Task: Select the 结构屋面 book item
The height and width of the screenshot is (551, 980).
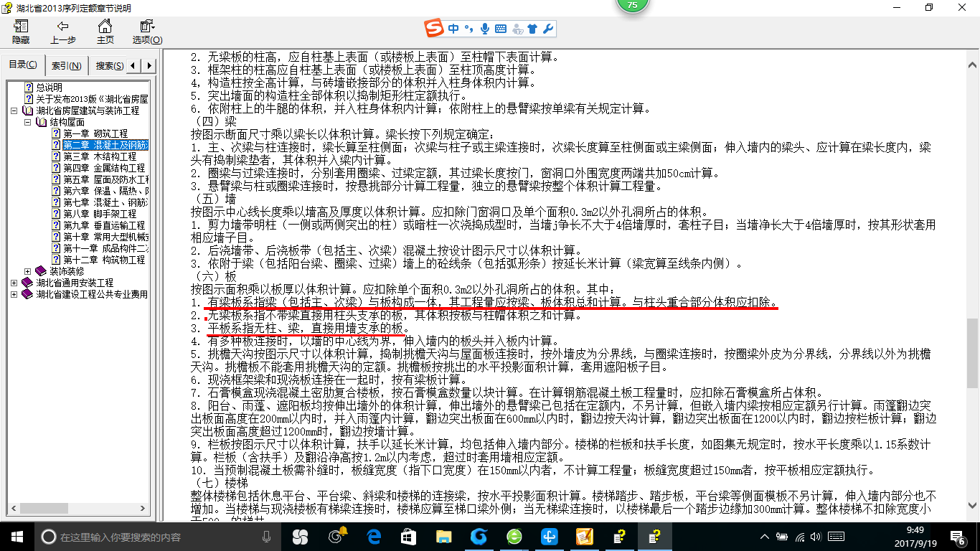Action: pyautogui.click(x=67, y=122)
